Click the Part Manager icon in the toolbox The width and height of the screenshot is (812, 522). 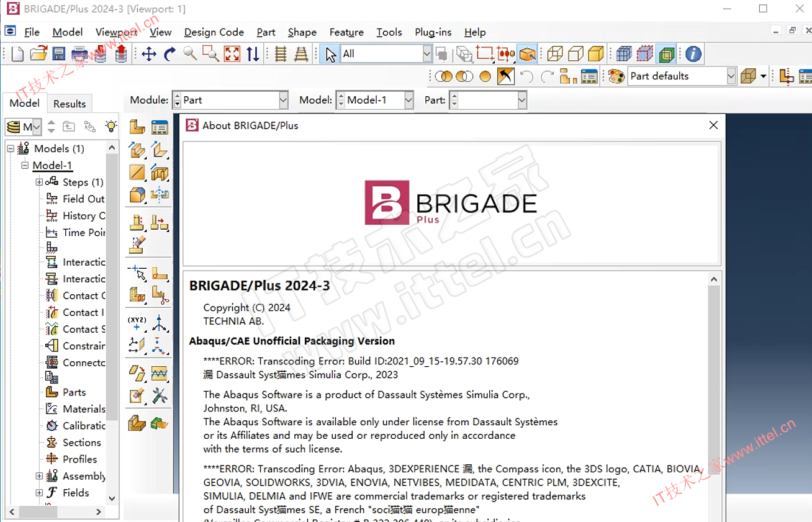click(x=160, y=127)
